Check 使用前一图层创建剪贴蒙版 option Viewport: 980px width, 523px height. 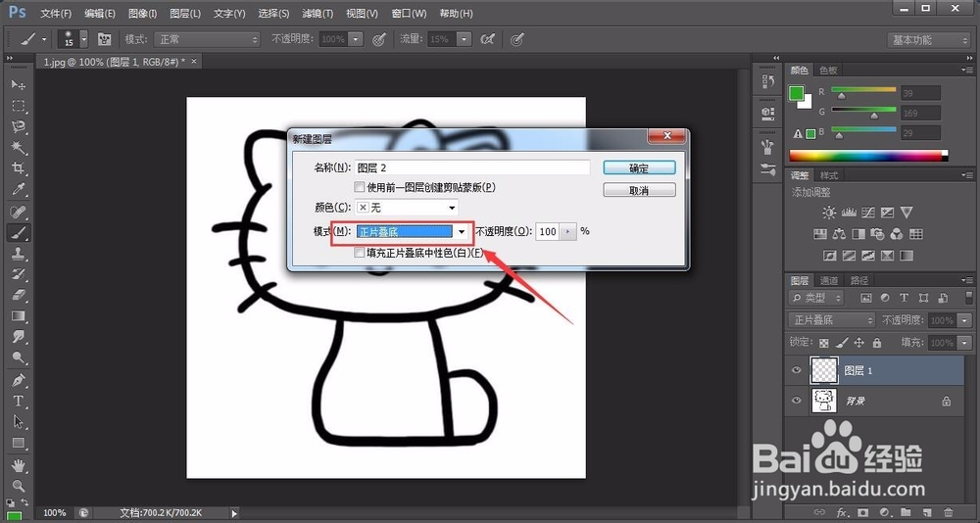[x=360, y=187]
